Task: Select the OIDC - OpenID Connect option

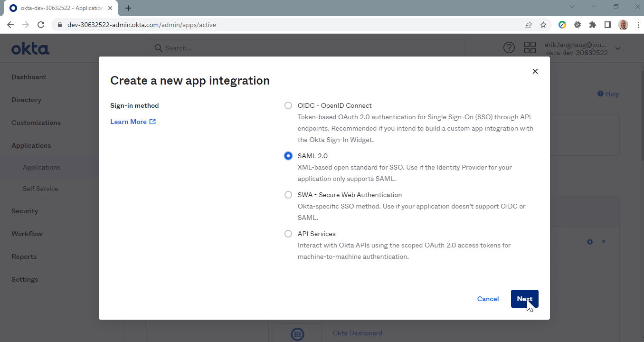Action: (288, 105)
